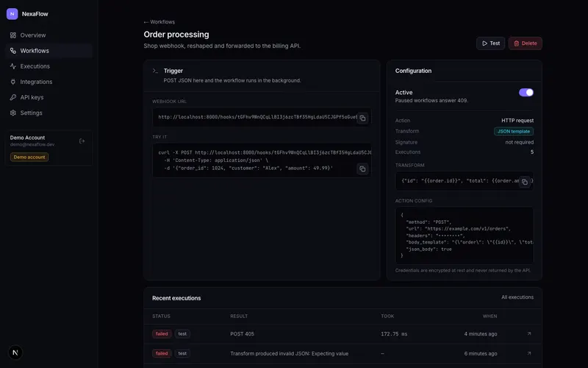Copy the curl example command
588x368 pixels.
point(362,169)
